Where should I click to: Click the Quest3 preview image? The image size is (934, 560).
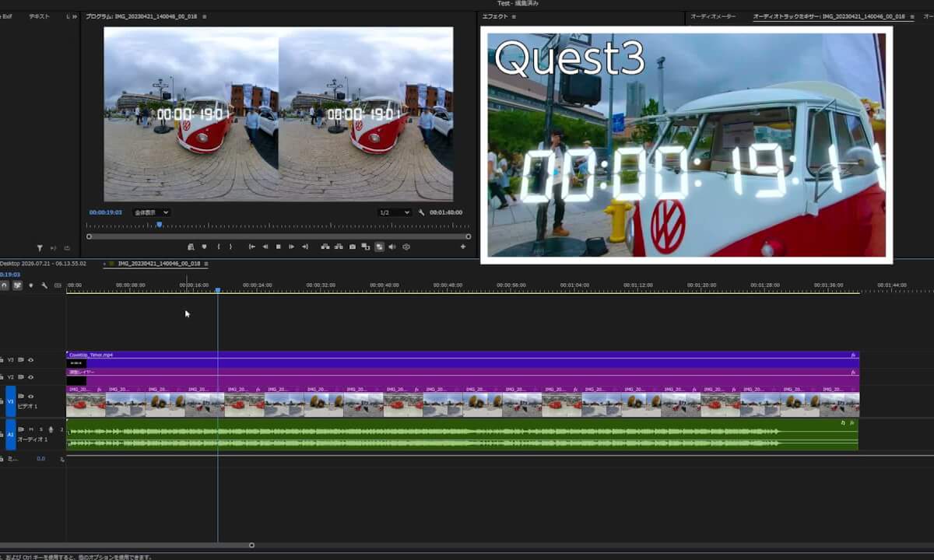686,145
